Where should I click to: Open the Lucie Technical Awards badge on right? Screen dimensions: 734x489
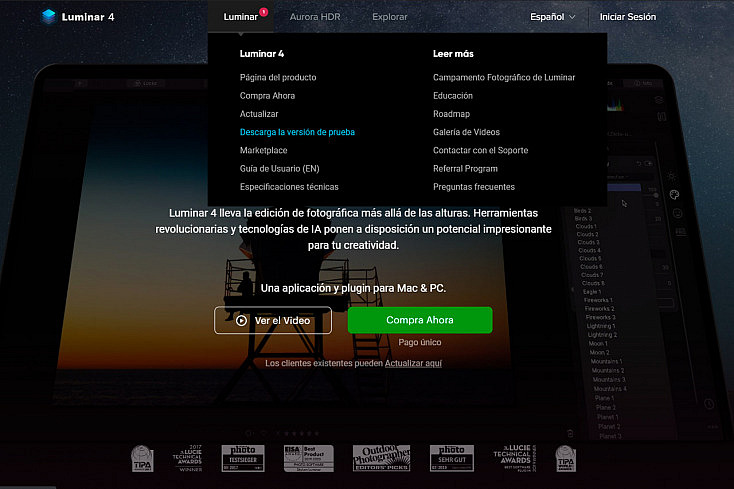[514, 458]
